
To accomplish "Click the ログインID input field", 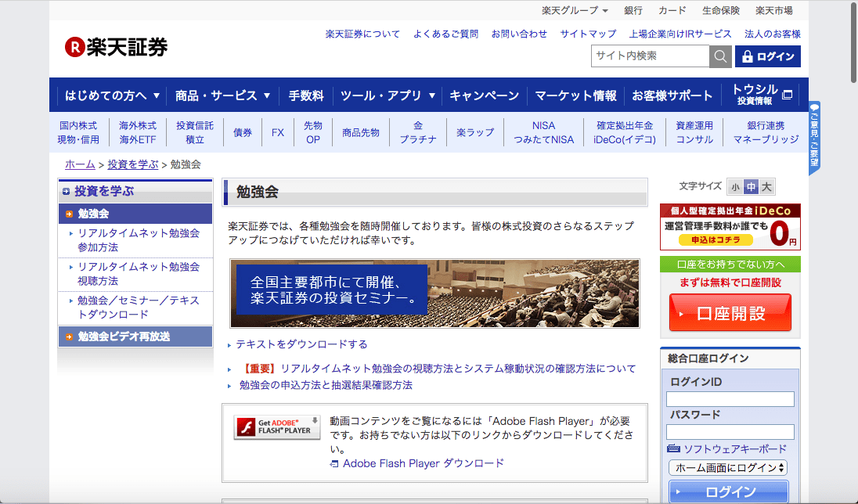I will (730, 399).
